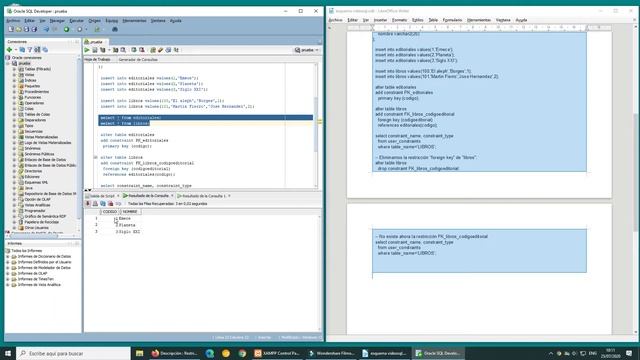
Task: Select the Salida de Script tab
Action: click(102, 196)
